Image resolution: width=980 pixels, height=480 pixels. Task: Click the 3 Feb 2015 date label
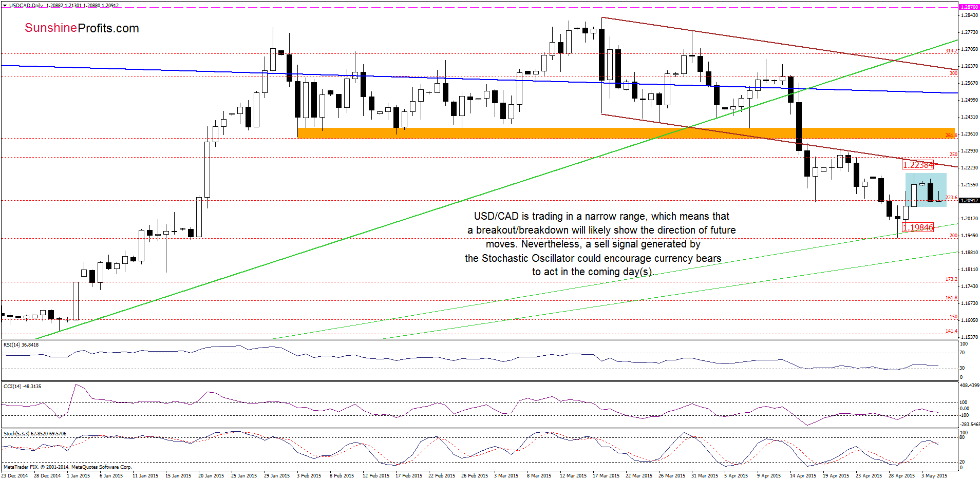[309, 476]
